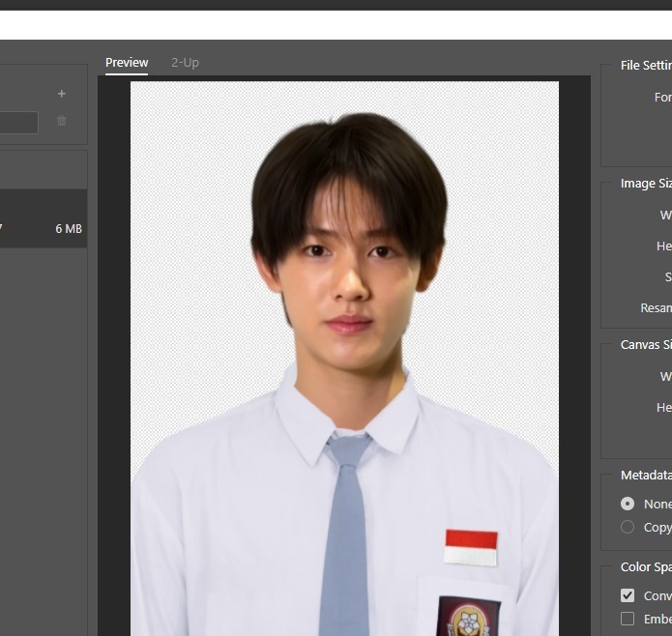
Task: Open the 2-Up comparison tab
Action: tap(185, 63)
